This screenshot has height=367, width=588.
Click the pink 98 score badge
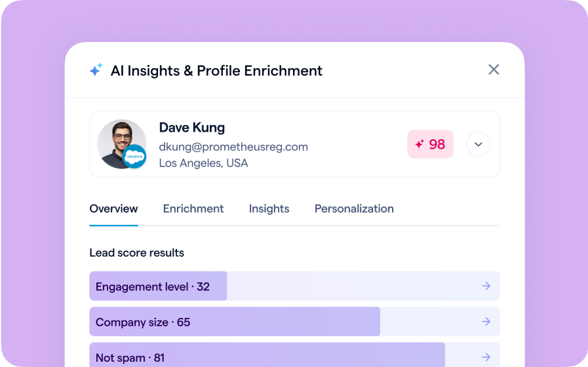point(430,144)
